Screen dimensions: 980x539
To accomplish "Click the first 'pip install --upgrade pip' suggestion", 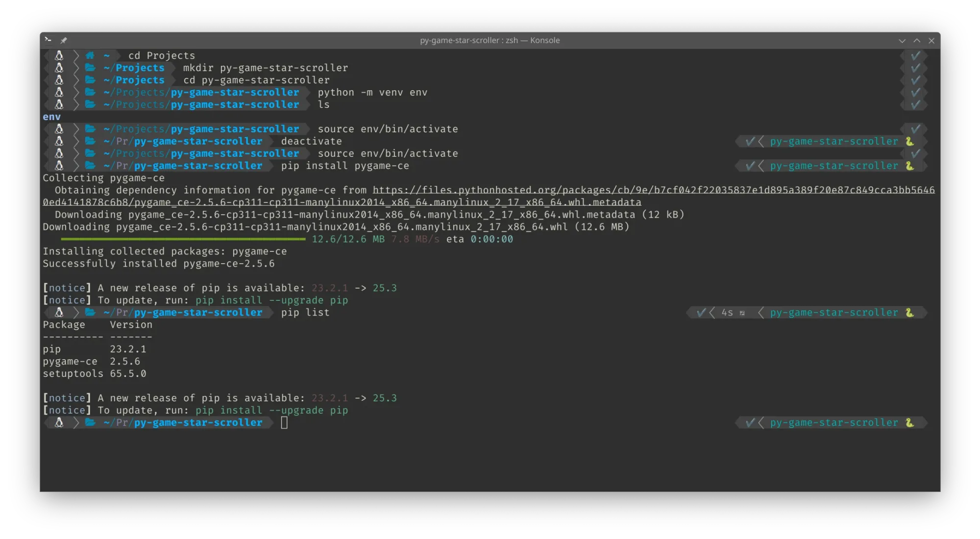I will click(271, 300).
